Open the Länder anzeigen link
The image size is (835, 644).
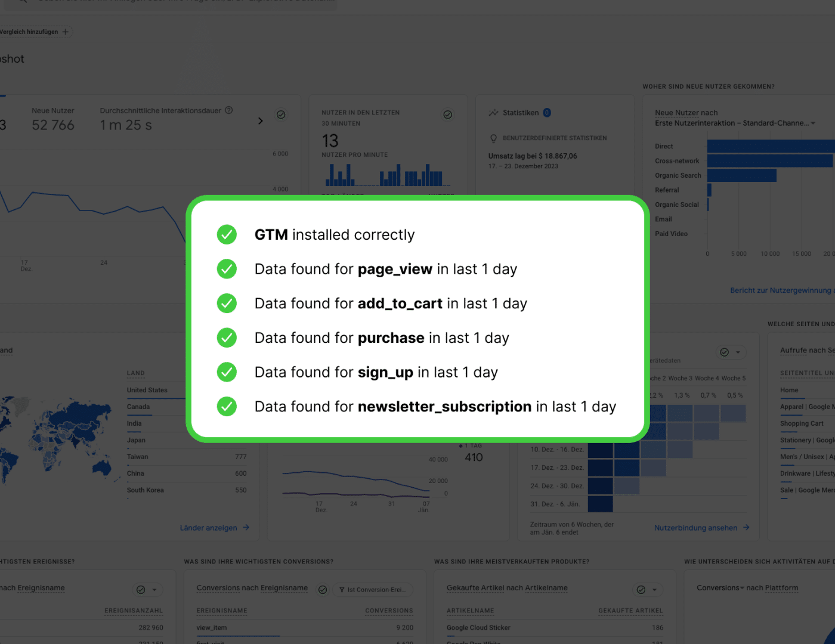(214, 528)
